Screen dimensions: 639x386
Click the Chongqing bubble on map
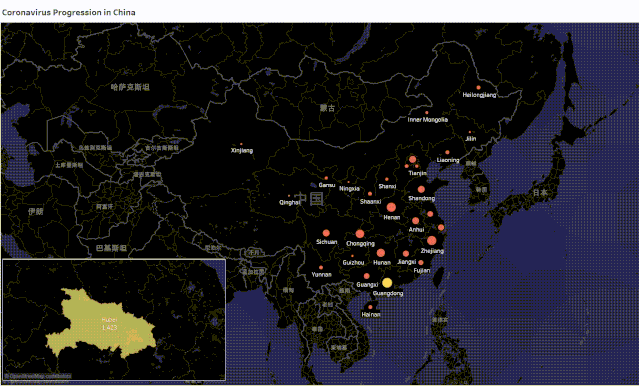pos(359,234)
